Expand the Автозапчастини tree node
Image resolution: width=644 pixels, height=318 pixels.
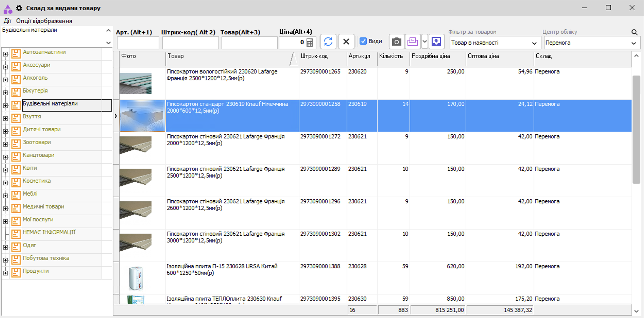point(5,54)
